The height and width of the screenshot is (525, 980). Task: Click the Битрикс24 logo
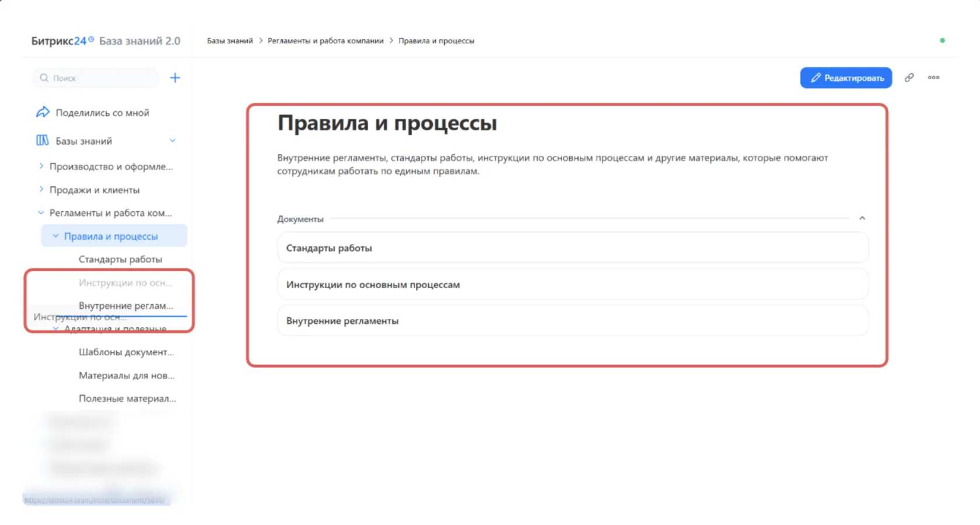pos(62,41)
